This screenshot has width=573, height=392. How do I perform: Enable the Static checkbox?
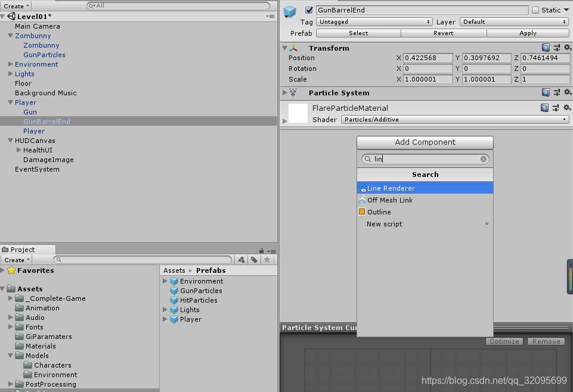coord(535,10)
